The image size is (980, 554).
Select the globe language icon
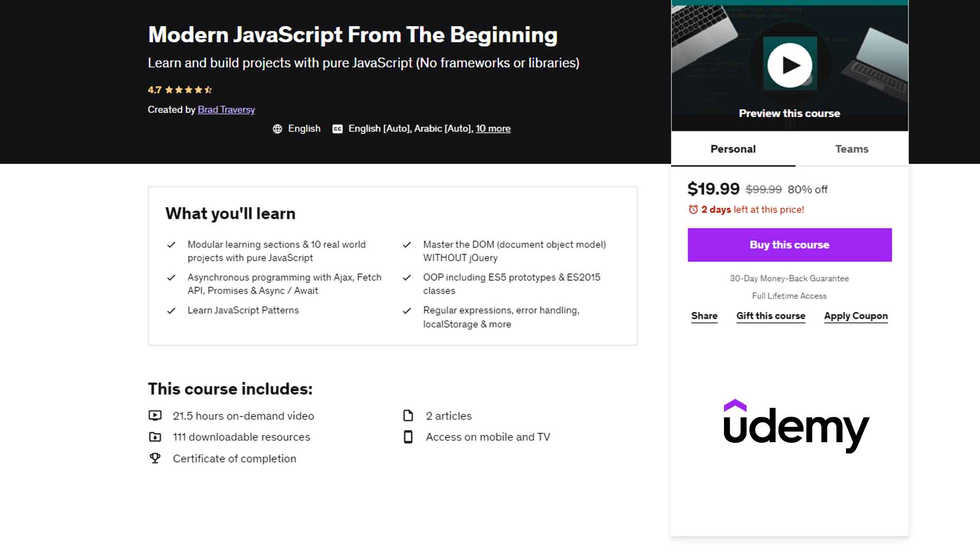pyautogui.click(x=277, y=128)
